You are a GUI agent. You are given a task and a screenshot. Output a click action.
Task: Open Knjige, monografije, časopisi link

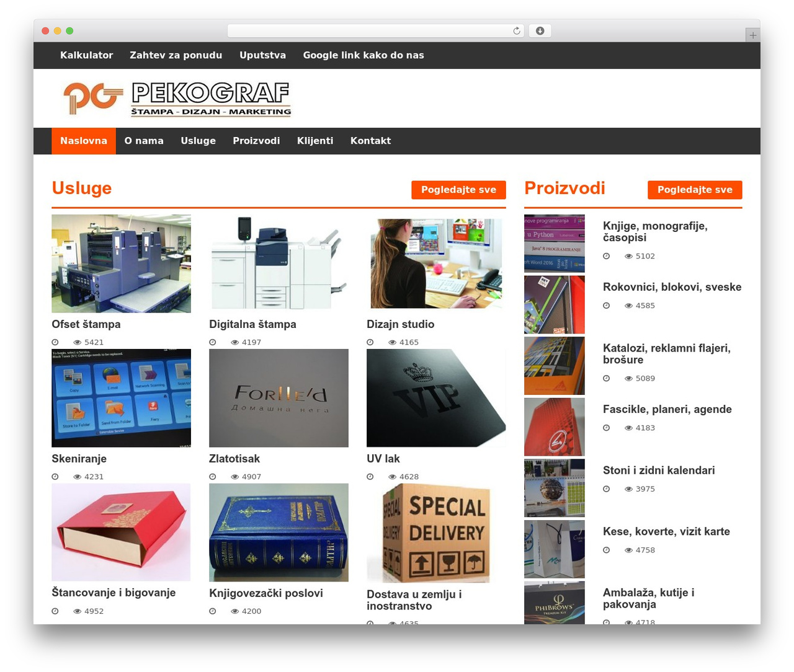(655, 232)
